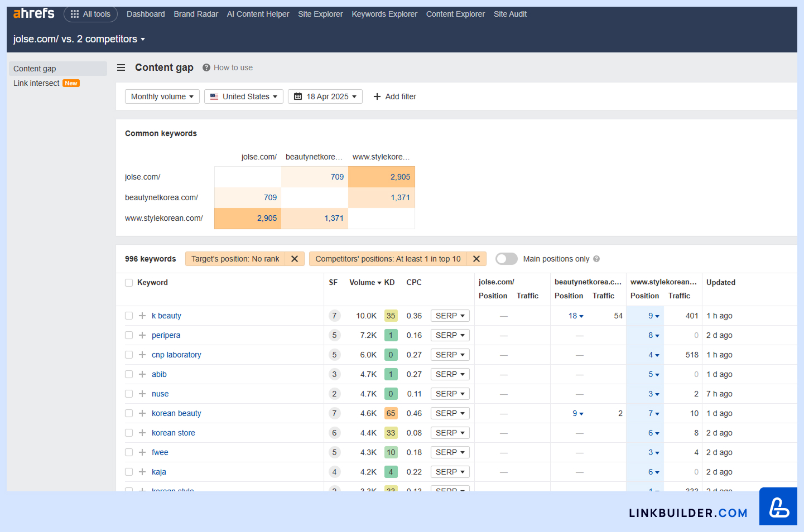The width and height of the screenshot is (804, 532).
Task: Open Keywords Explorer
Action: [x=384, y=14]
